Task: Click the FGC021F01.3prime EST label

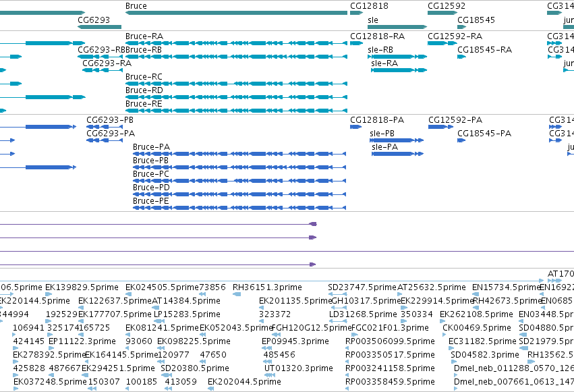Action: (x=390, y=328)
